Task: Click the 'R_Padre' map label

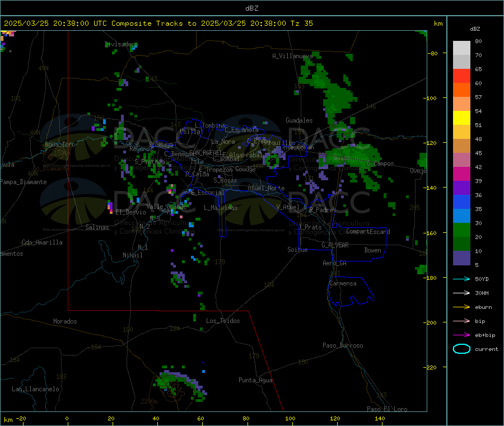Action: click(x=321, y=210)
